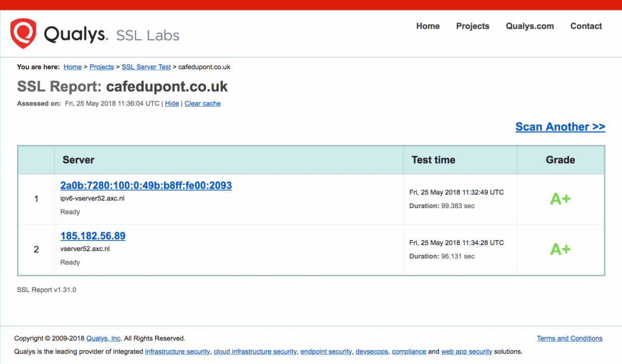Viewport: 622px width, 364px height.
Task: Click Scan Another link
Action: point(560,127)
